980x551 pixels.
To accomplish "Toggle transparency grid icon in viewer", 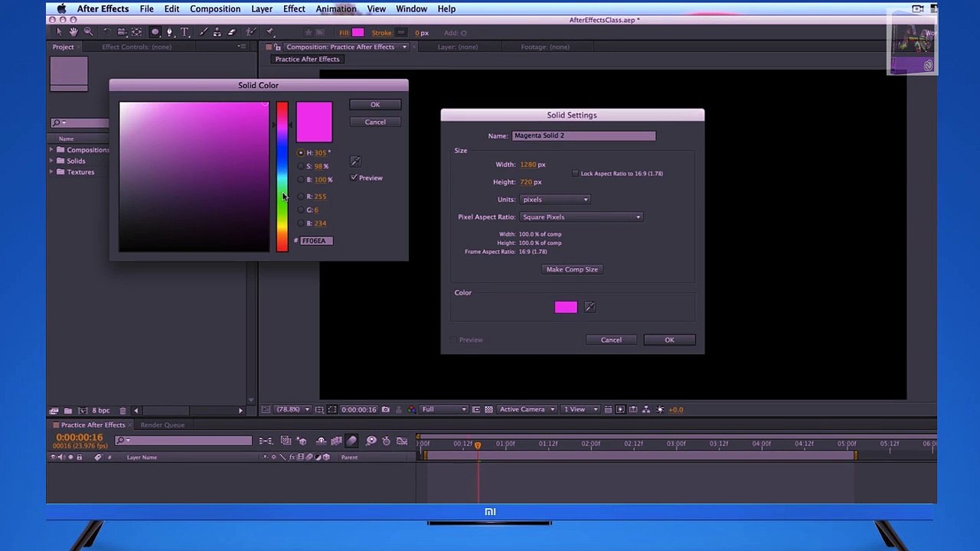I will point(488,409).
